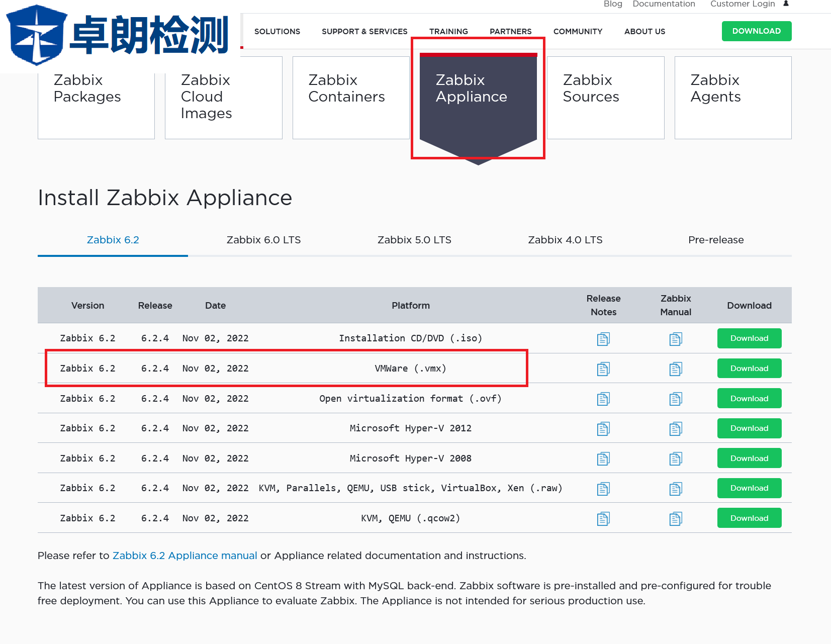831x644 pixels.
Task: Switch to the Pre-release tab
Action: click(x=716, y=240)
